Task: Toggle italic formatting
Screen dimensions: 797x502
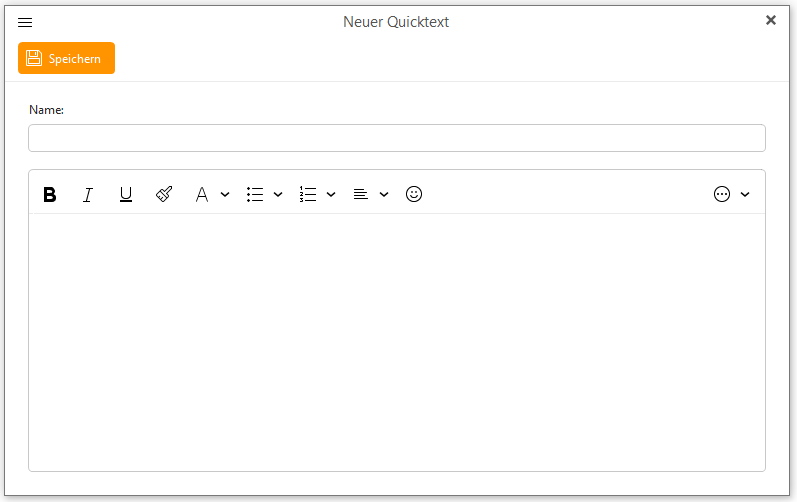Action: [x=88, y=195]
